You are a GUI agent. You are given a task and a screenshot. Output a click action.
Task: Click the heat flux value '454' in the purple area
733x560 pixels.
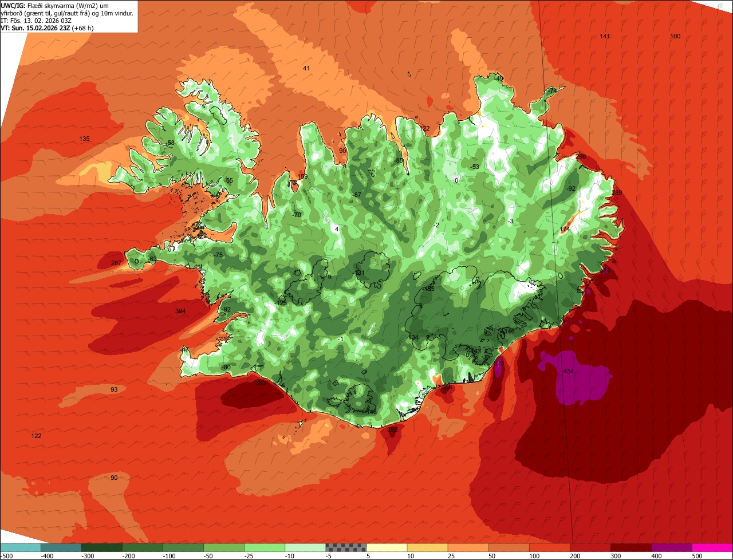click(569, 372)
